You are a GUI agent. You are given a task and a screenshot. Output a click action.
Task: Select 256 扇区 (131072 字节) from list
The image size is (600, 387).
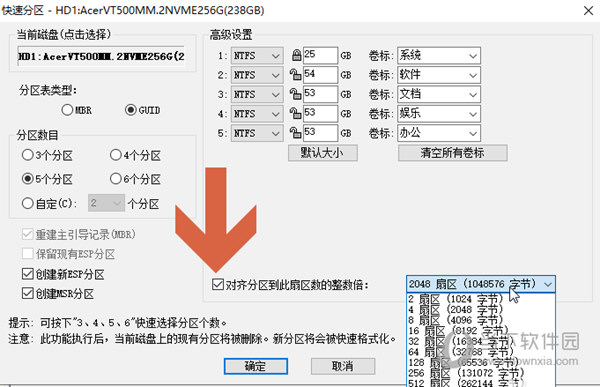pos(481,372)
